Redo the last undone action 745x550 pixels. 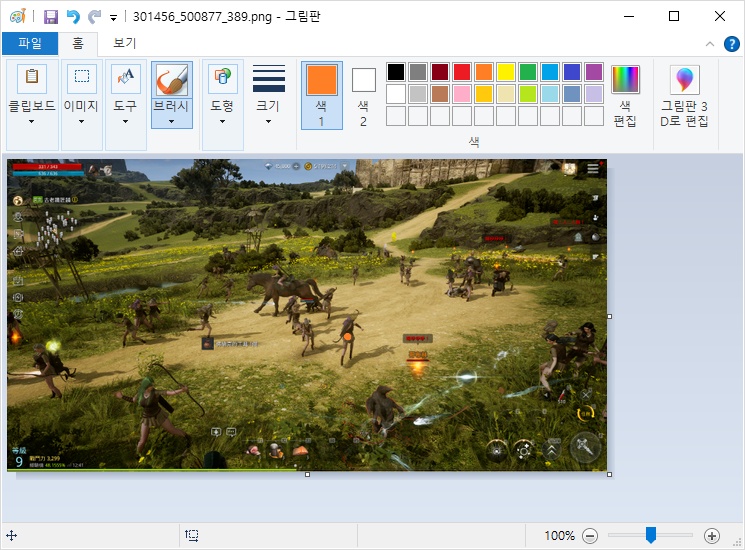[x=95, y=17]
